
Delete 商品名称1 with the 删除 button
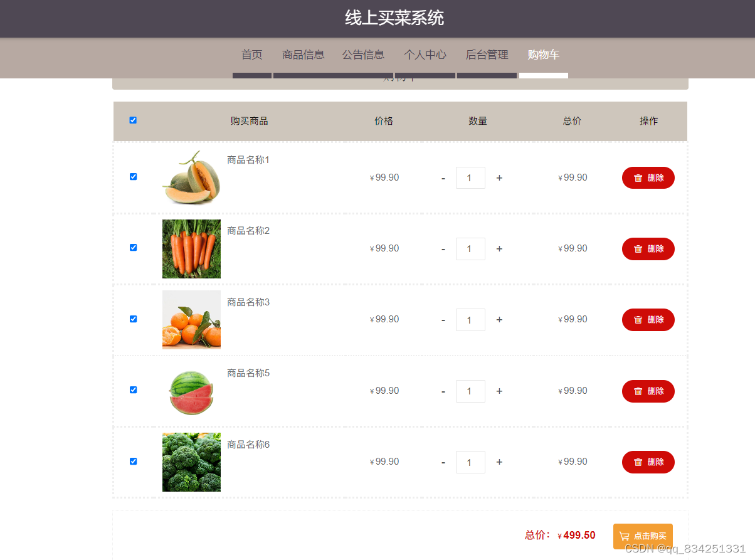coord(648,177)
